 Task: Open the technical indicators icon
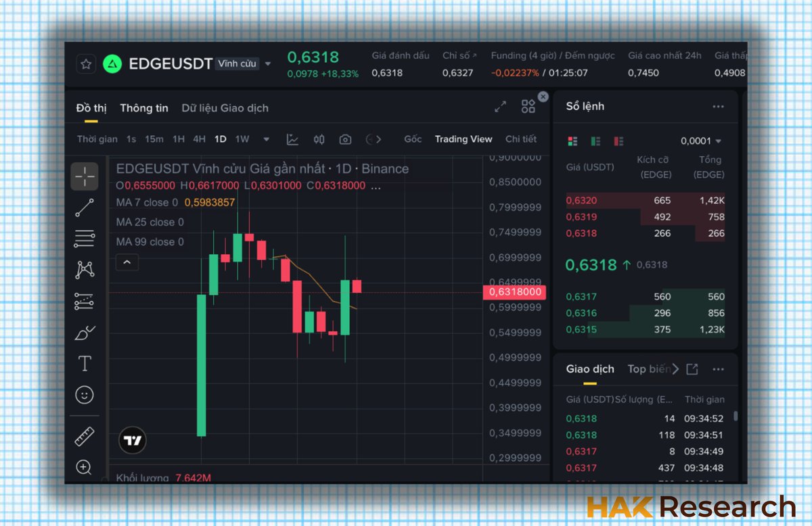tap(292, 139)
